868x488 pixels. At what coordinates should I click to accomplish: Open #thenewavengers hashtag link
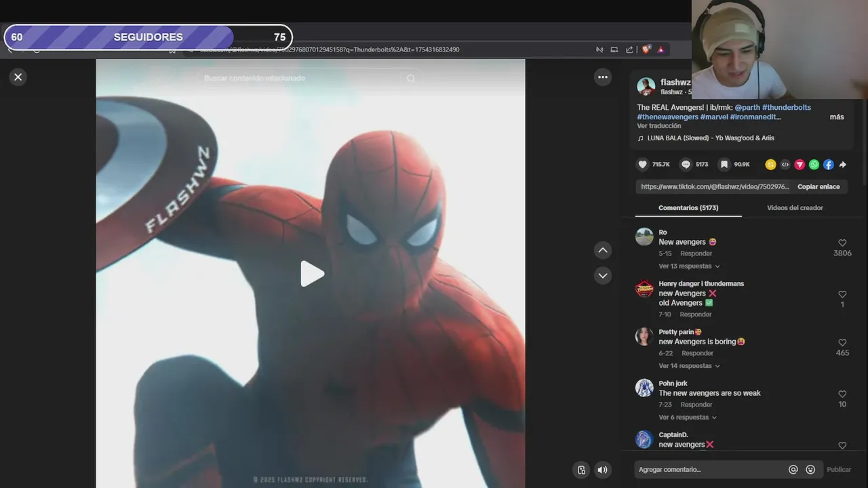[x=667, y=117]
